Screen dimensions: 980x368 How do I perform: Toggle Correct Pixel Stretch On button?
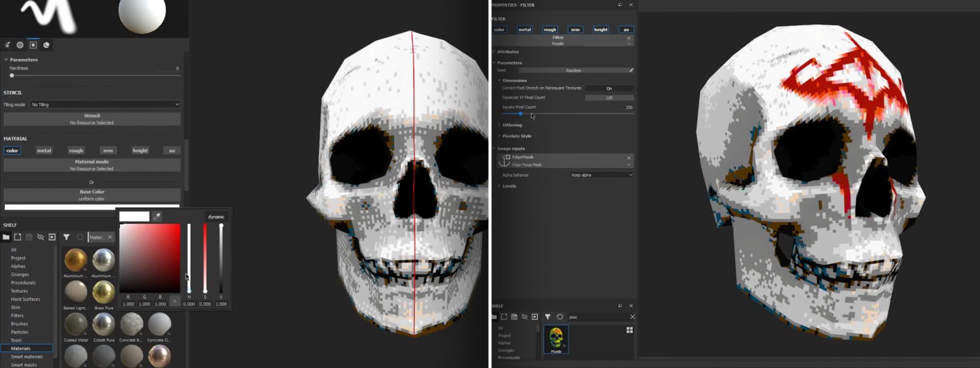(x=609, y=88)
